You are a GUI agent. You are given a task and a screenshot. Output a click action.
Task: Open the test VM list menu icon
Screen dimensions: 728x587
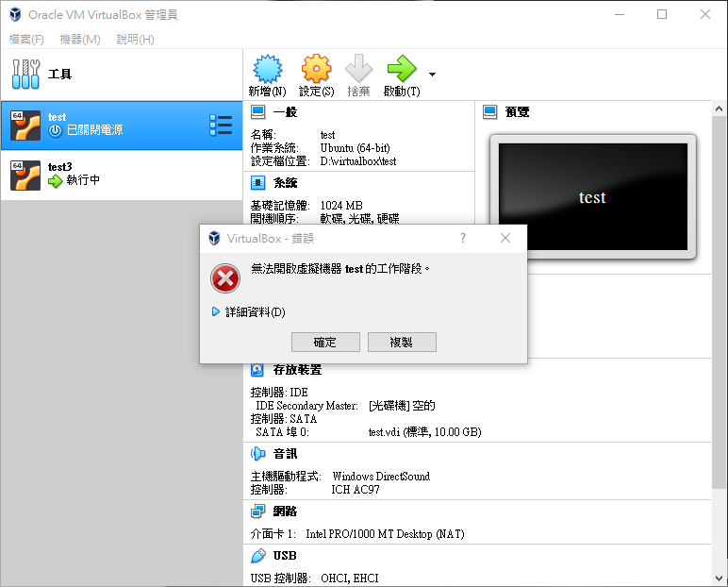(x=221, y=125)
